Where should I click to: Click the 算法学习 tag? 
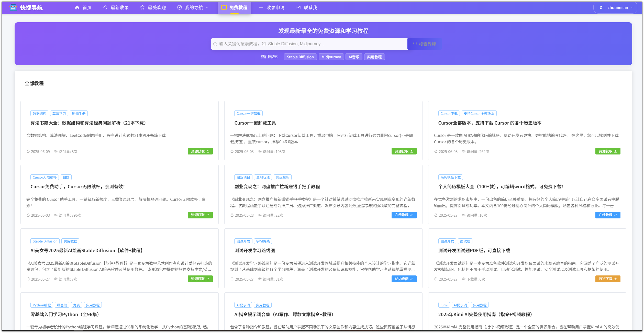[59, 114]
